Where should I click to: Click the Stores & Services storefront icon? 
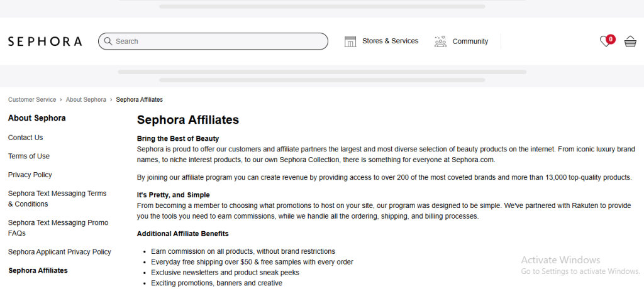(350, 41)
